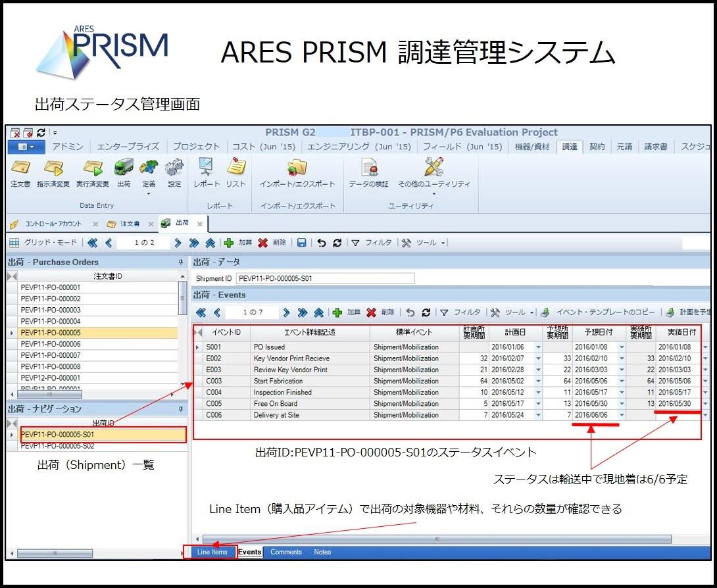
Task: Click 削除 in the main toolbar
Action: pyautogui.click(x=272, y=243)
